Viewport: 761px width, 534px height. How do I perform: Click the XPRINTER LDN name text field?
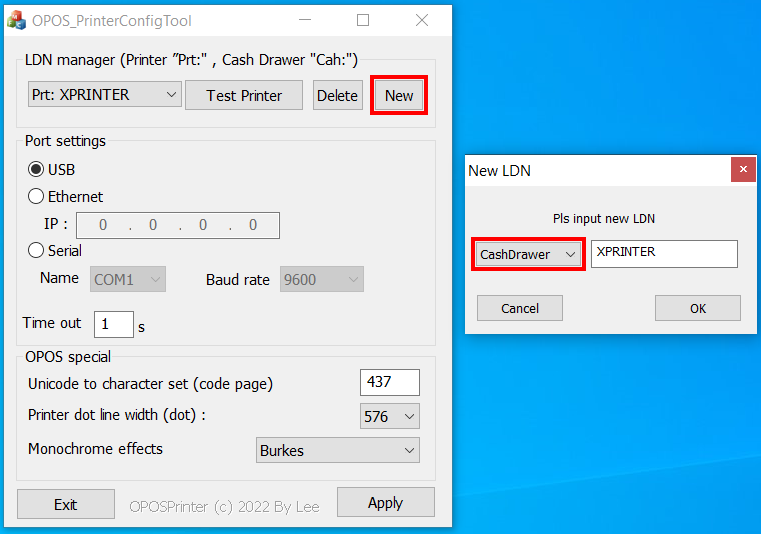(x=663, y=254)
